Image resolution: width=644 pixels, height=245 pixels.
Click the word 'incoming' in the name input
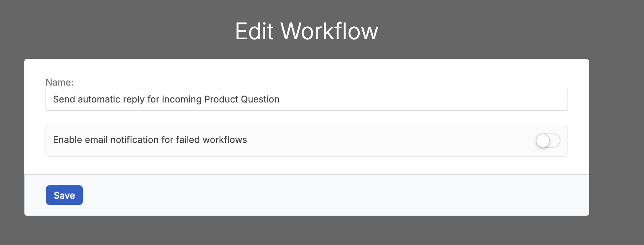(182, 100)
